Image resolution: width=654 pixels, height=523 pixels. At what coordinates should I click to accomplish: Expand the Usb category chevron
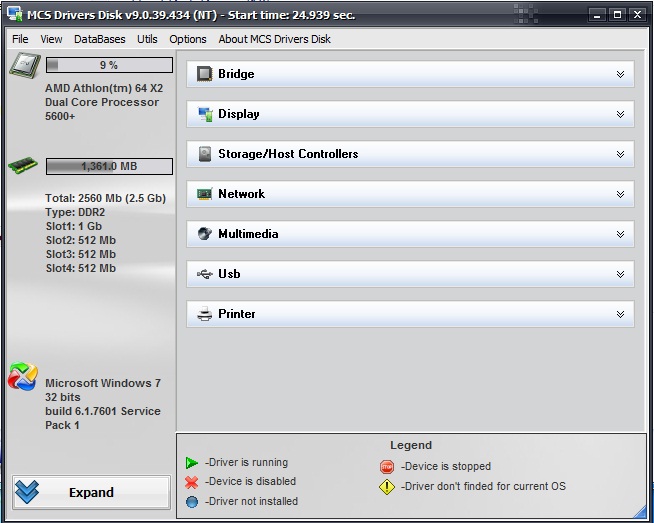pos(620,274)
